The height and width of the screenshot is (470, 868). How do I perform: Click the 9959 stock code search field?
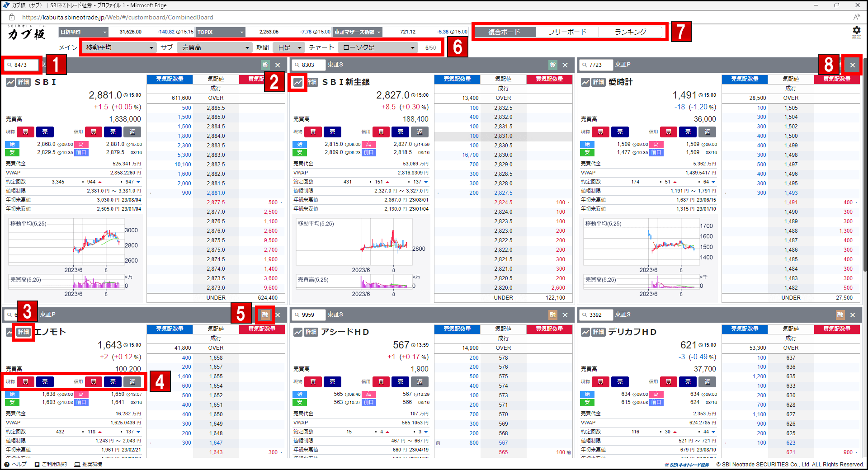309,315
